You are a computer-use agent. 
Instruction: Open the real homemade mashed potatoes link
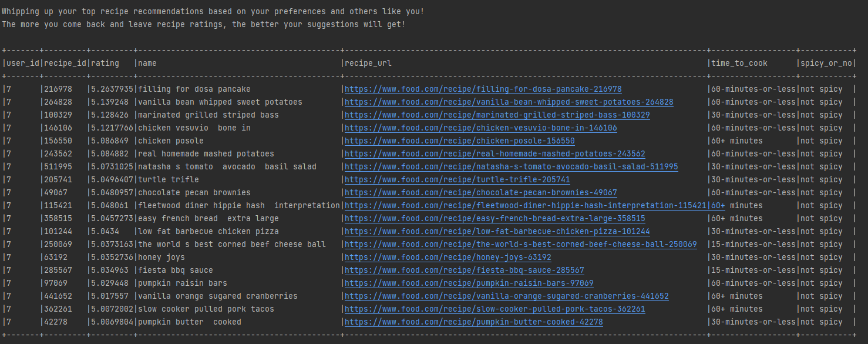494,154
